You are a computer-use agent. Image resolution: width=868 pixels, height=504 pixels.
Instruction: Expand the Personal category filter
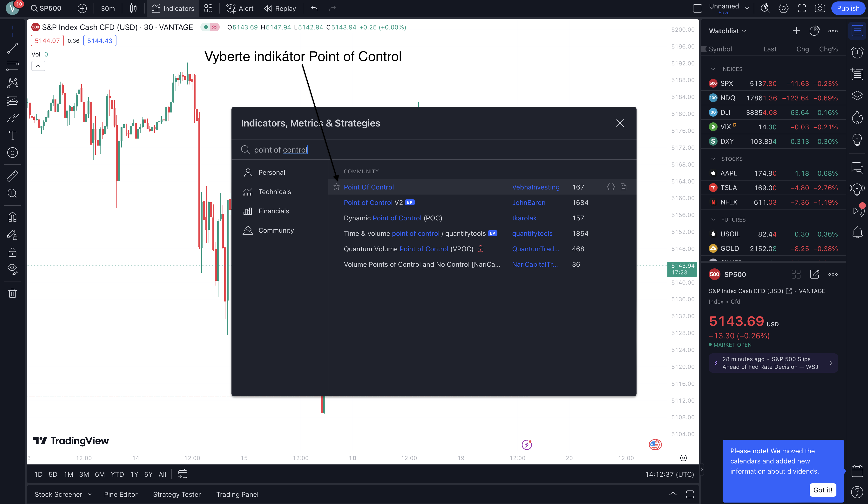[x=271, y=172]
